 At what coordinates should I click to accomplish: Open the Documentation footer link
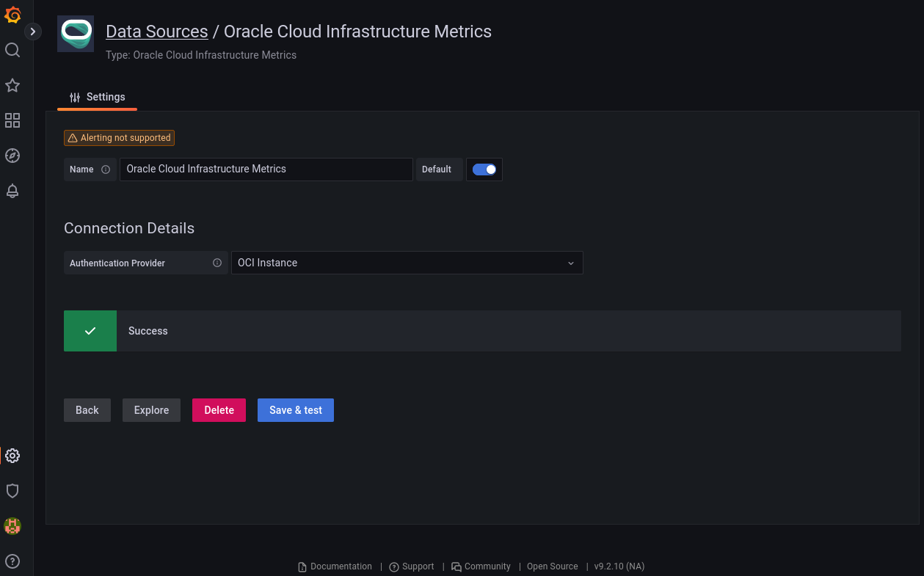point(335,566)
